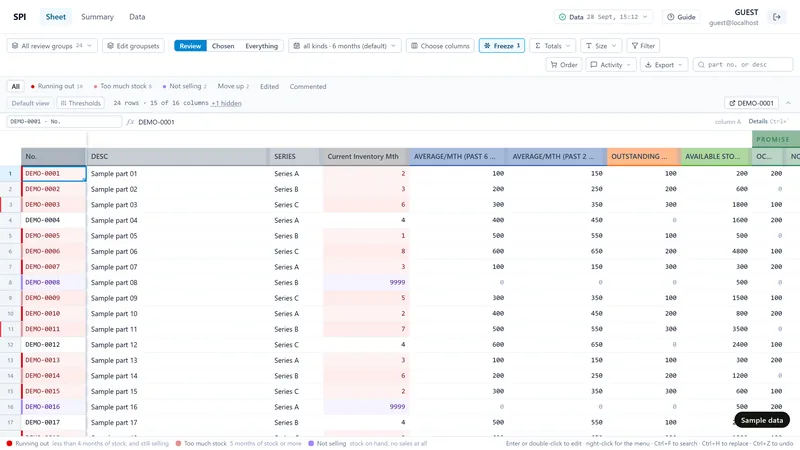Click the No. column header
The width and height of the screenshot is (800, 450).
54,157
